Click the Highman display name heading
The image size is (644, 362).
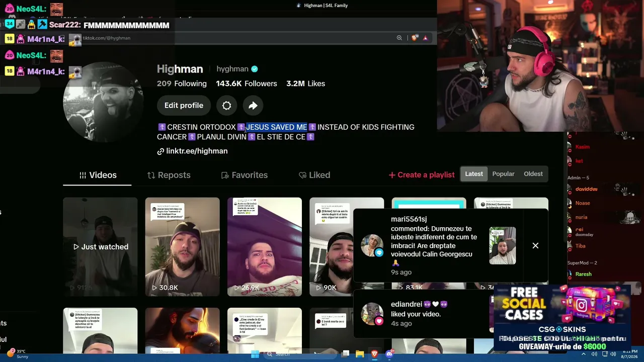(180, 69)
